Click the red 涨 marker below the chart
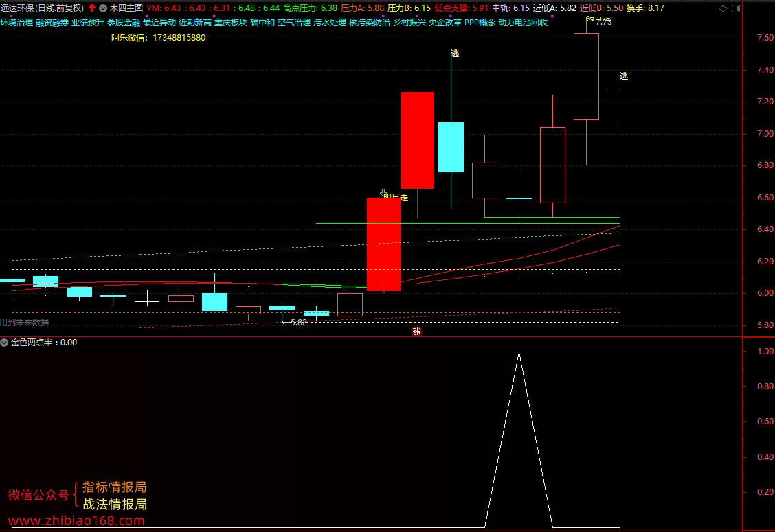775x532 pixels. click(x=416, y=332)
